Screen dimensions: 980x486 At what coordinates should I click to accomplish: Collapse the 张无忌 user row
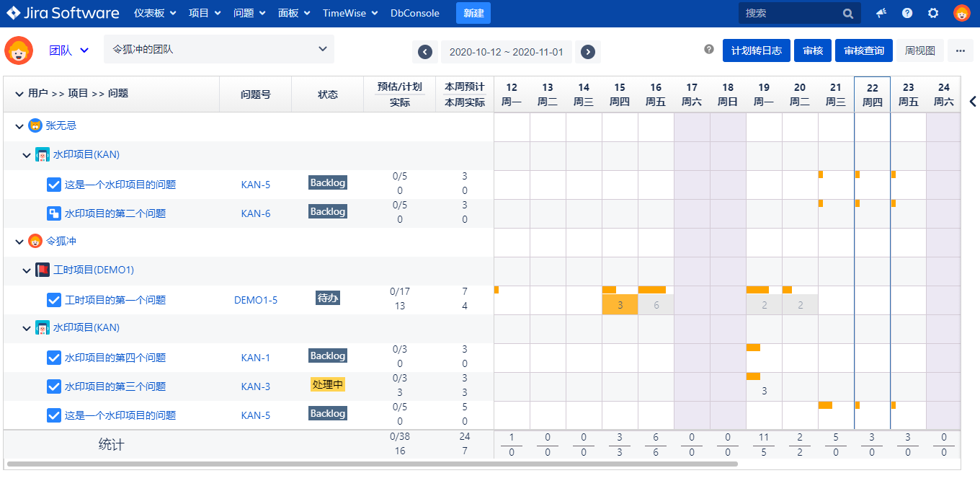19,126
